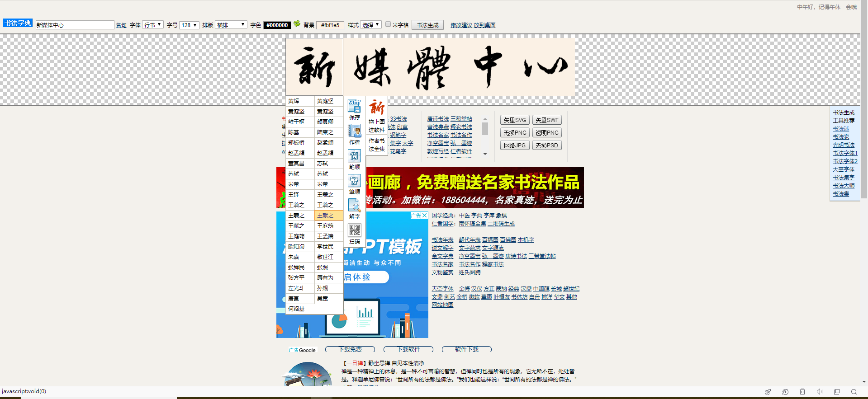Click the 广告 ad label on the PPT banner
Viewport: 868px width, 399px height.
(416, 216)
